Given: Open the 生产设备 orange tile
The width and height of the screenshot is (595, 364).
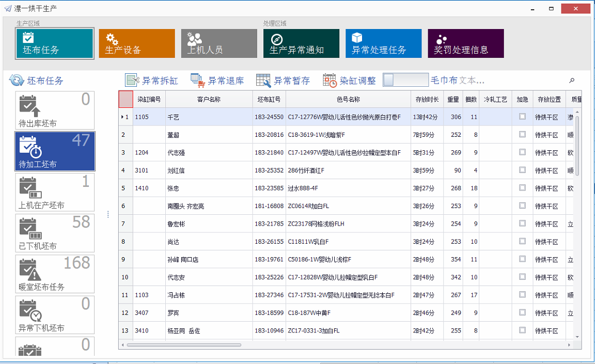Looking at the screenshot, I should click(137, 43).
